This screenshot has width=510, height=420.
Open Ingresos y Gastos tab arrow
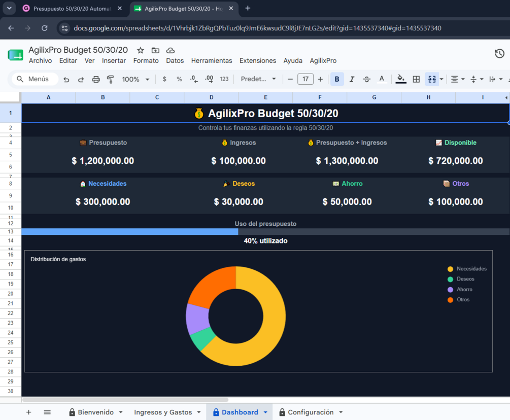199,412
